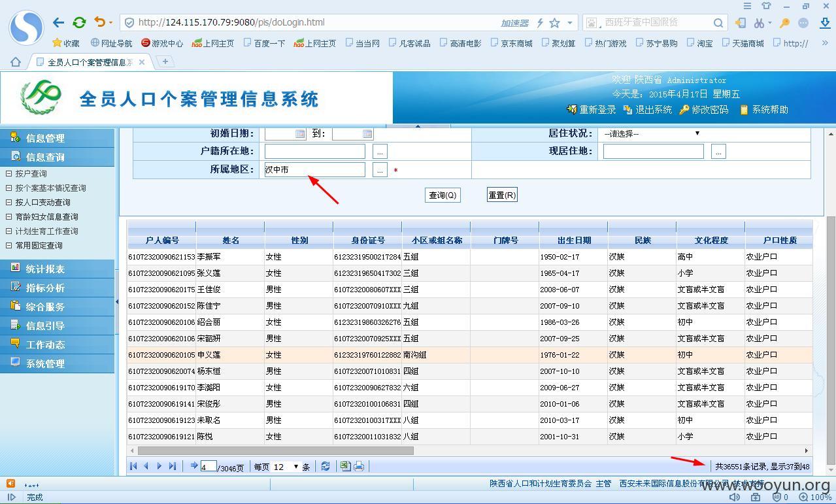Open the scissors screenshot tool
836x504 pixels.
pyautogui.click(x=758, y=23)
